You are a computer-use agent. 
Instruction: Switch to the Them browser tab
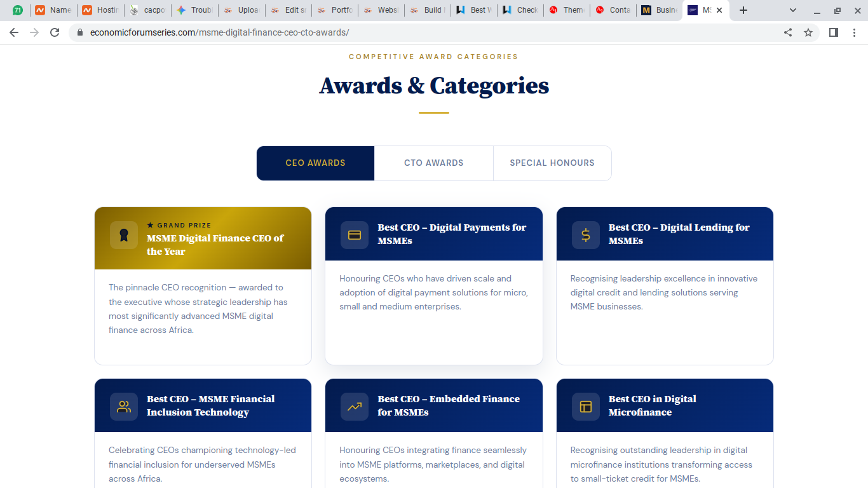pyautogui.click(x=567, y=10)
